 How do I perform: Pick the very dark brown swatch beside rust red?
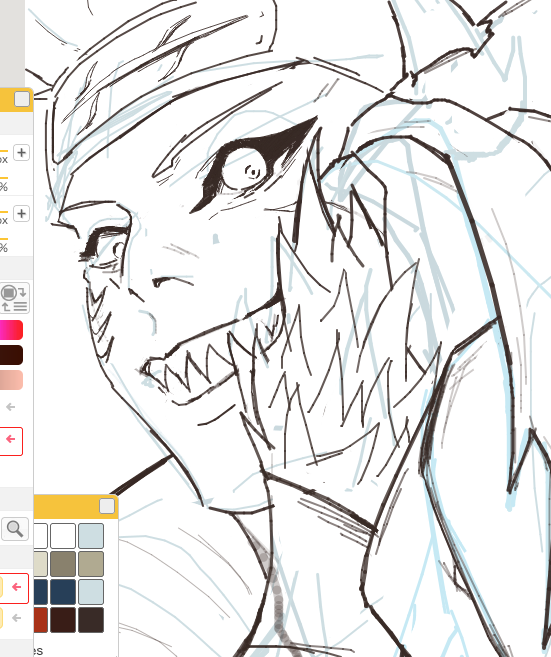point(63,620)
